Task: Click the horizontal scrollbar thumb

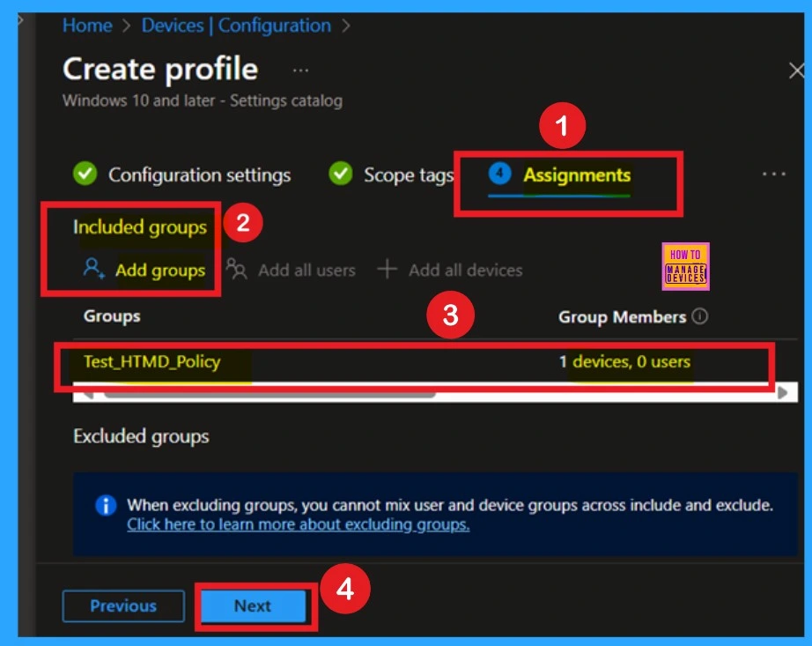Action: [x=269, y=395]
